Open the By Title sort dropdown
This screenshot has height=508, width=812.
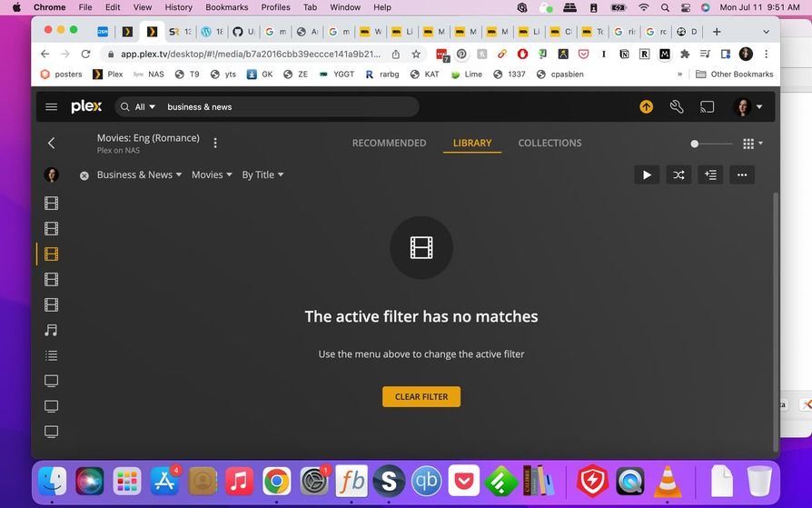click(x=262, y=175)
